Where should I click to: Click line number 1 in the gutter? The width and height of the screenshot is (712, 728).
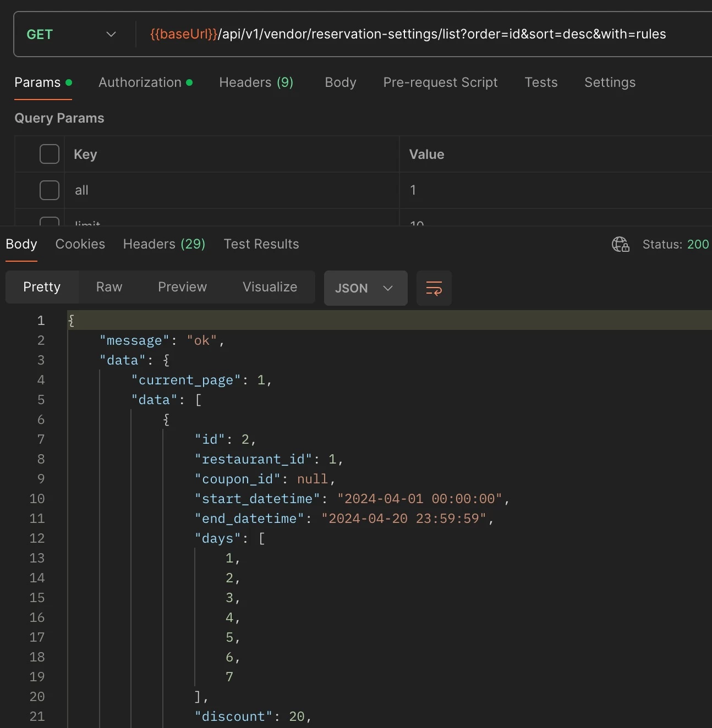coord(41,321)
